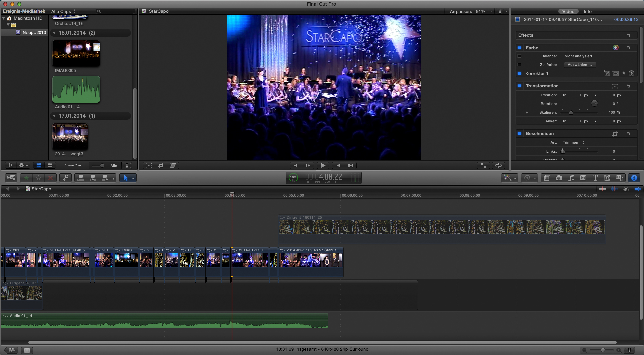
Task: Disable the Transformation effect toggle
Action: tap(519, 86)
